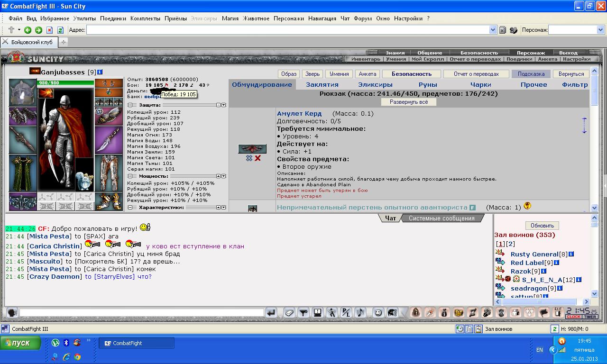Click info icon next to Red Label
This screenshot has width=607, height=364.
tap(556, 263)
